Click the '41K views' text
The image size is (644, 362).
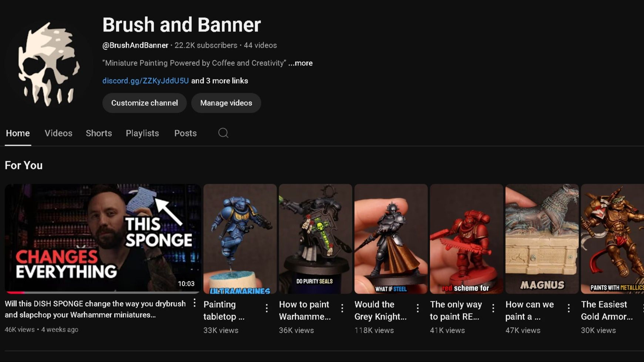coord(447,330)
